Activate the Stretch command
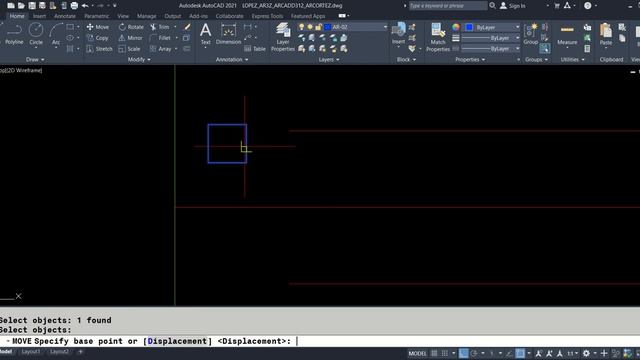This screenshot has width=640, height=360. tap(99, 49)
